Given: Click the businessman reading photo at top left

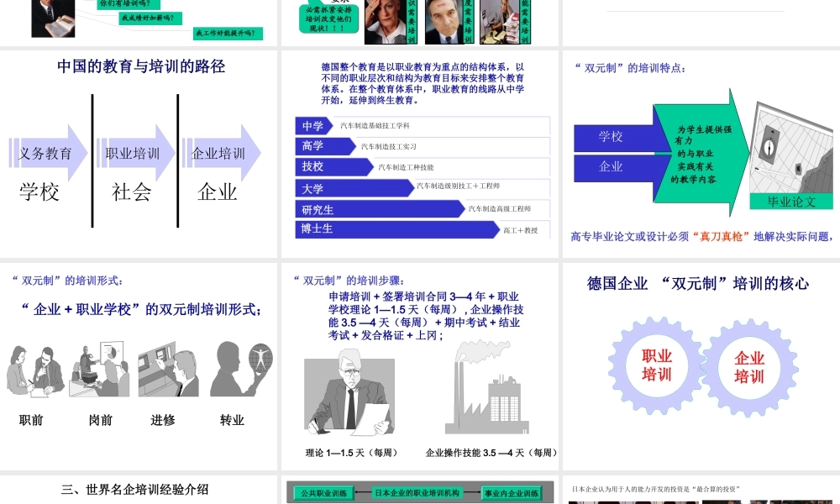Looking at the screenshot, I should tap(53, 18).
